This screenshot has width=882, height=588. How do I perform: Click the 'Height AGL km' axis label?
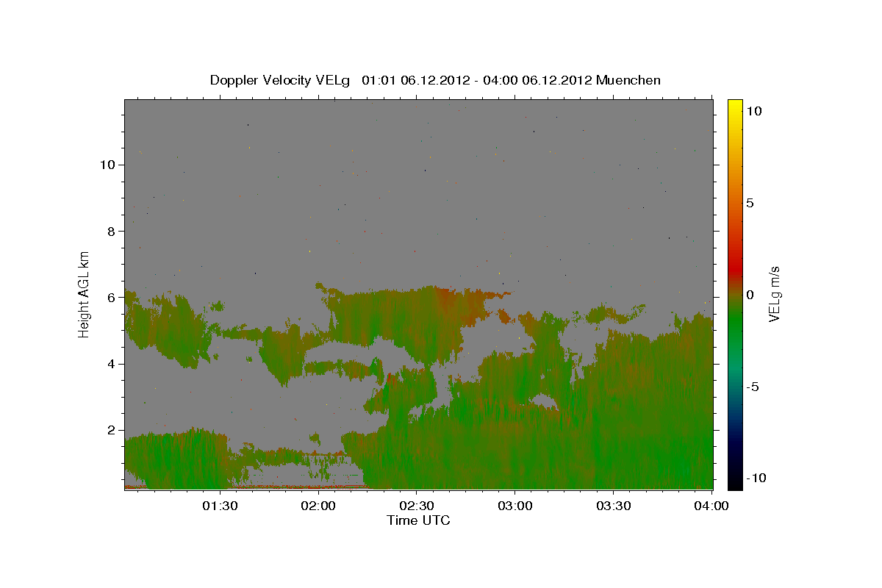[x=85, y=294]
